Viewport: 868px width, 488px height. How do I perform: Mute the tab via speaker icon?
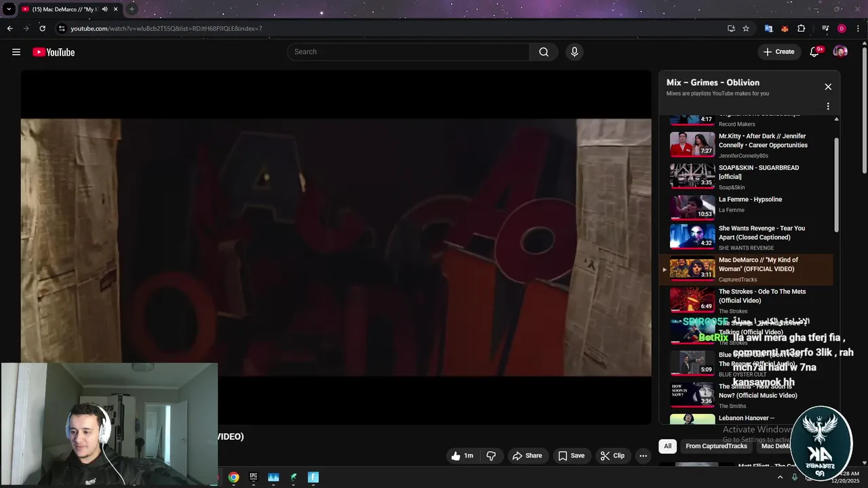coord(104,9)
